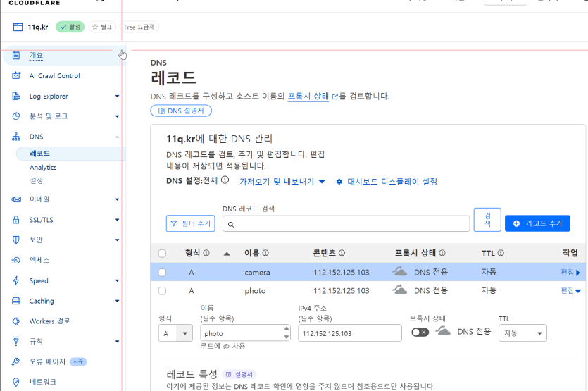Click the 검색 button
This screenshot has height=391, width=588.
487,220
